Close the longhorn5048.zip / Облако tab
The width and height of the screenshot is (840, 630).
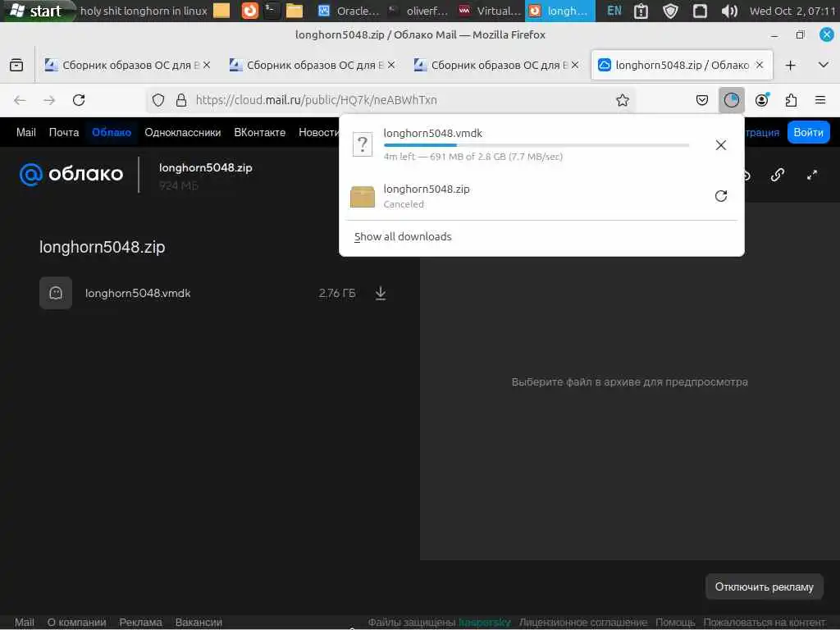[x=759, y=65]
